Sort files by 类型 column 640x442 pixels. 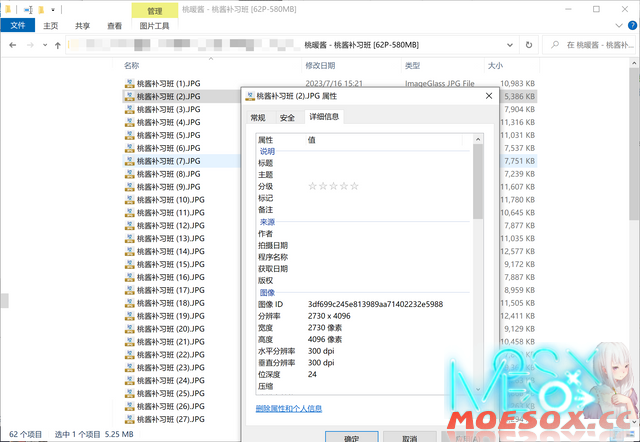[x=413, y=65]
